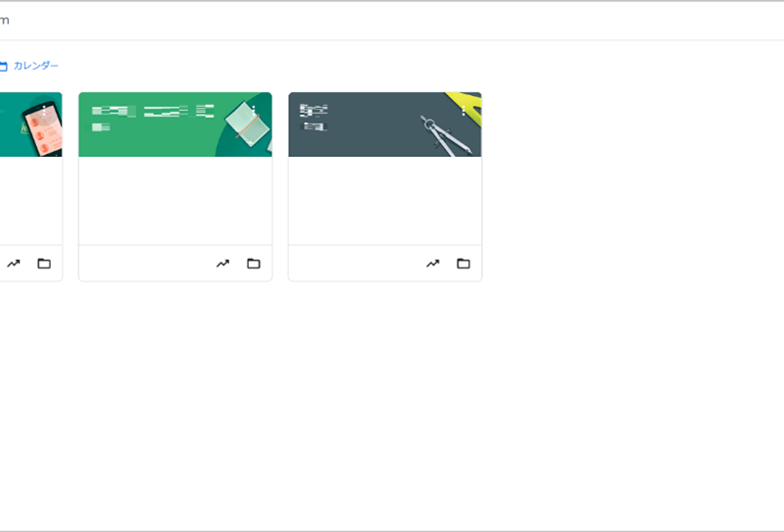The height and width of the screenshot is (532, 784).
Task: Open three-dot menu on dark gray class card
Action: pyautogui.click(x=464, y=111)
